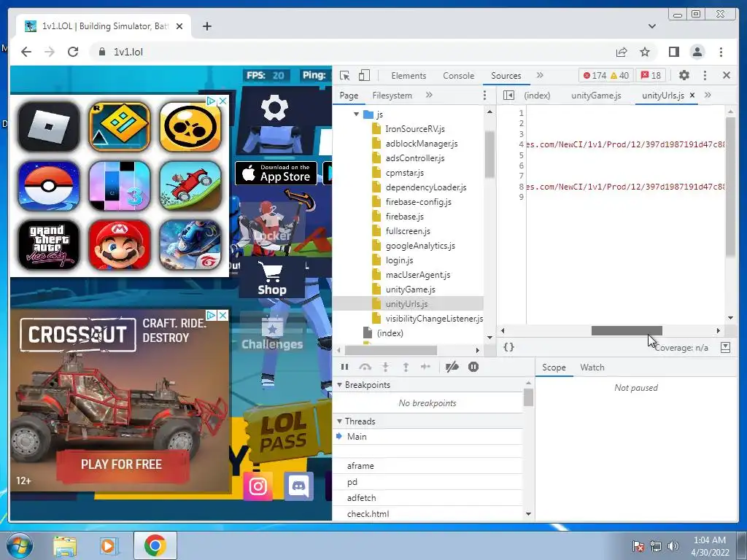The width and height of the screenshot is (747, 560).
Task: Open the Challenges calendar button
Action: [272, 333]
